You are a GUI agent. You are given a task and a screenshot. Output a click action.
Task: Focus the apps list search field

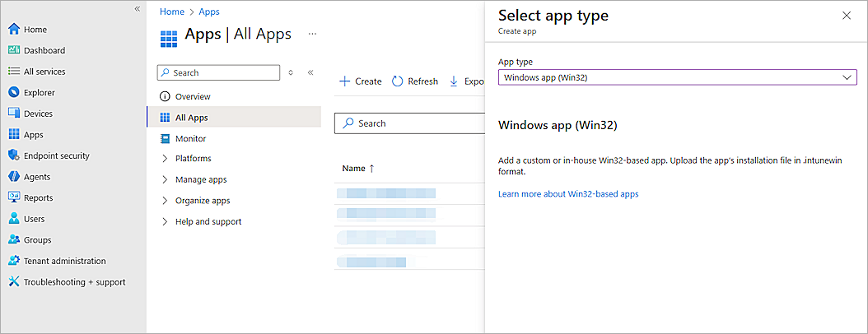point(409,123)
